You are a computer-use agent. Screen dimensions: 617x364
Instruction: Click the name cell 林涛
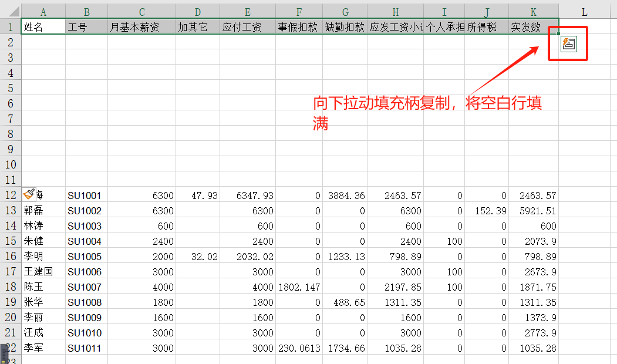(43, 225)
